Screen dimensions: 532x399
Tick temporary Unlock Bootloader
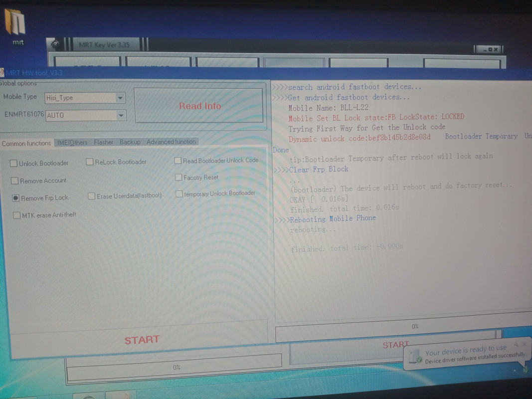coord(179,194)
